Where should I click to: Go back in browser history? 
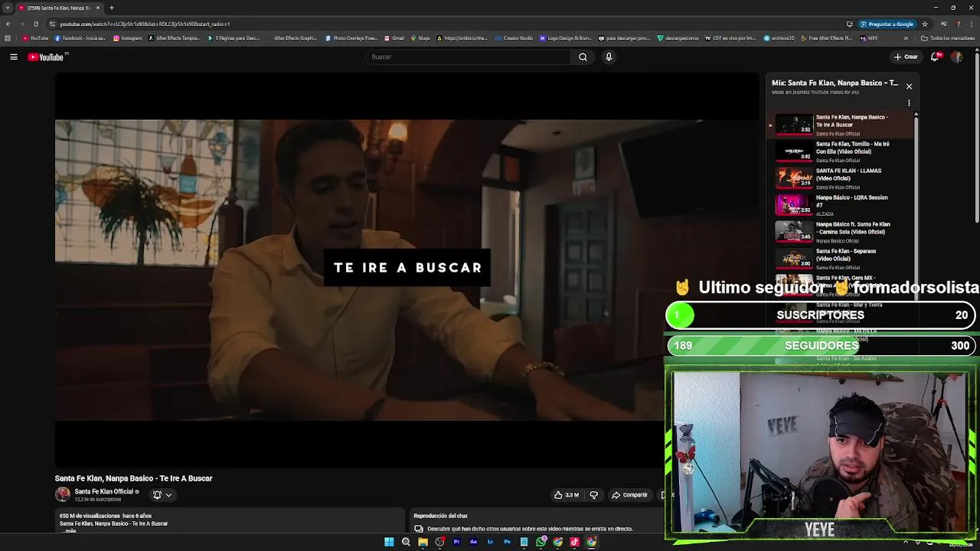pos(8,24)
